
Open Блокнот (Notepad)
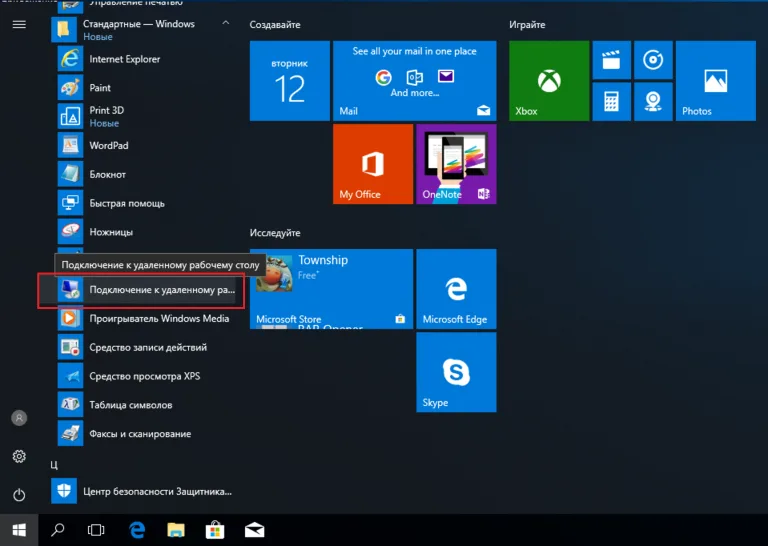[144, 174]
